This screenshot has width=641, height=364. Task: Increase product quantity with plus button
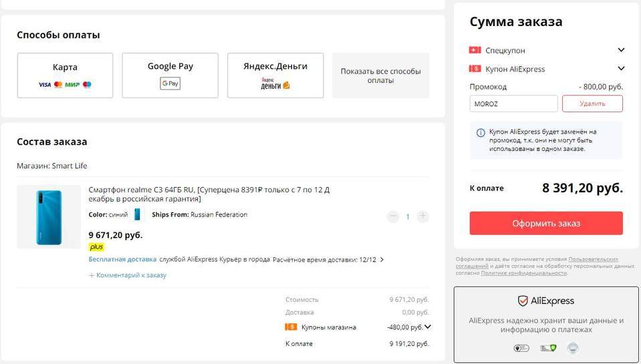(423, 216)
